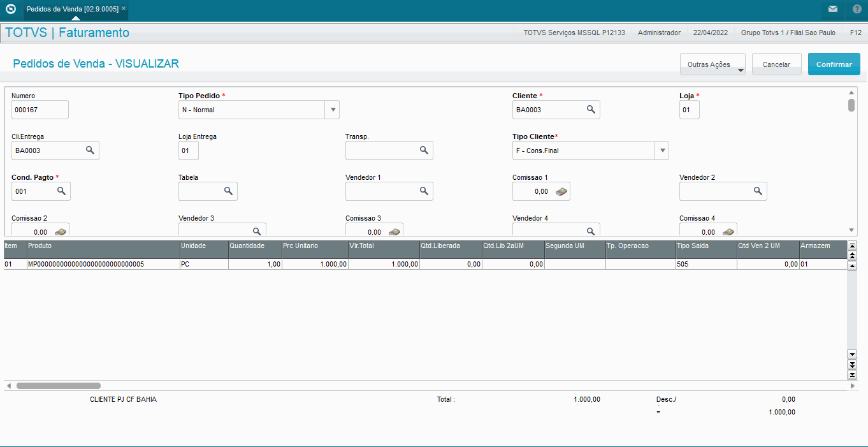The height and width of the screenshot is (447, 868).
Task: Click the Loja Entrega field
Action: (189, 150)
